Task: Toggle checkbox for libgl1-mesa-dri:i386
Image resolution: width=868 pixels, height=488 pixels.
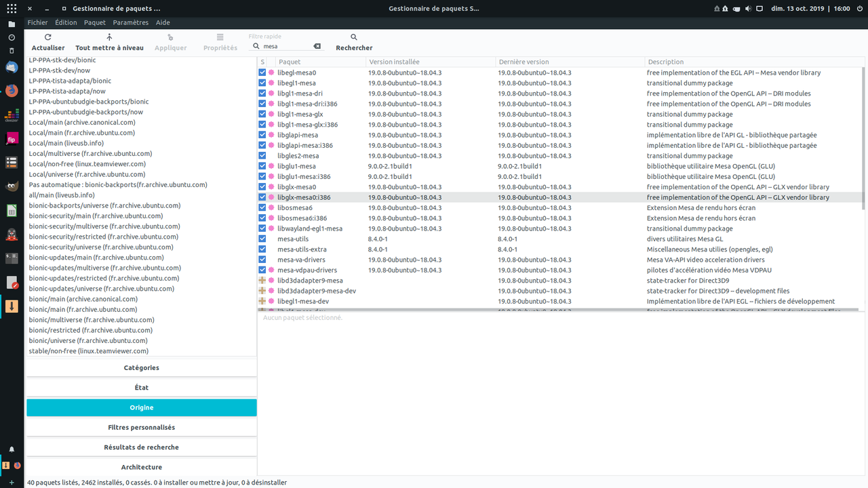Action: pyautogui.click(x=262, y=104)
